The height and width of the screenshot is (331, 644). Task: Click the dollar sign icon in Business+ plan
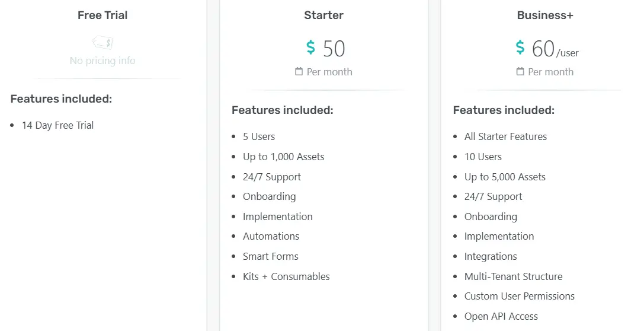click(x=520, y=47)
